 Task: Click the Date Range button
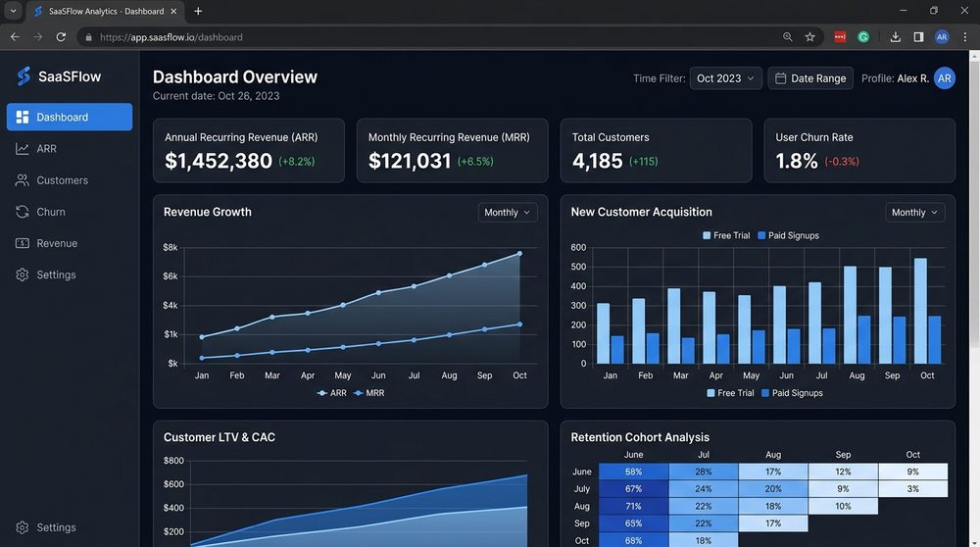pos(810,78)
